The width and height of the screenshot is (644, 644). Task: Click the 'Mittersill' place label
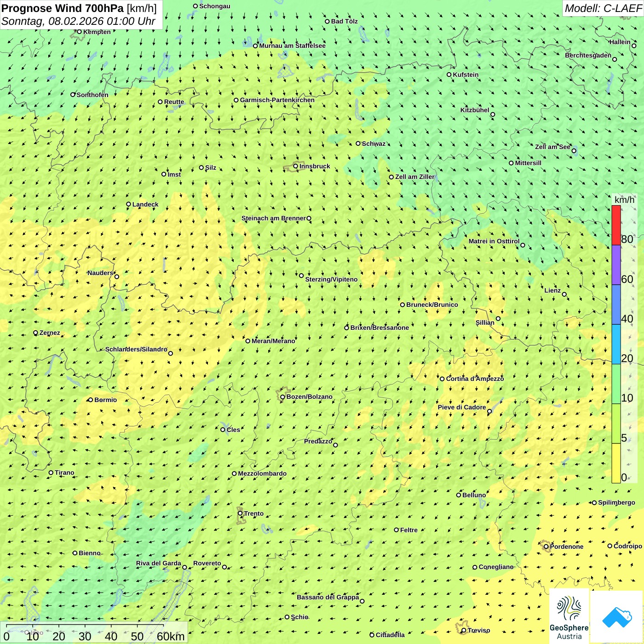tap(528, 163)
